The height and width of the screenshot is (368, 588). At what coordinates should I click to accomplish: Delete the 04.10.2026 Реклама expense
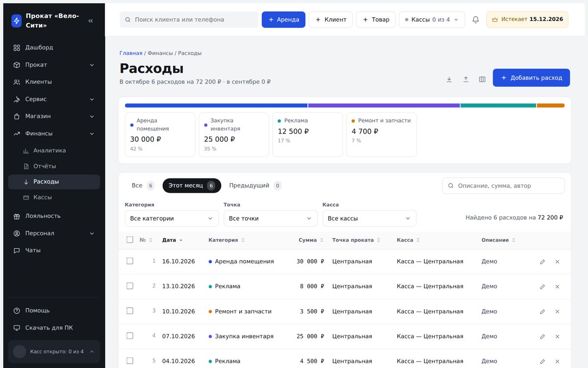pyautogui.click(x=557, y=362)
